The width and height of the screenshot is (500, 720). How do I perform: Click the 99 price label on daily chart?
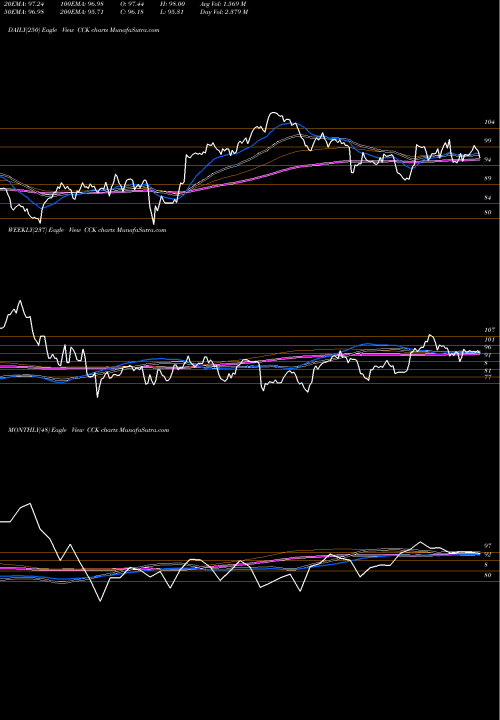click(x=488, y=141)
